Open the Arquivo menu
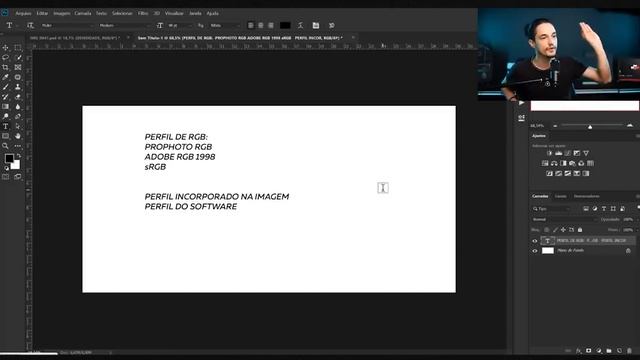 [23, 13]
